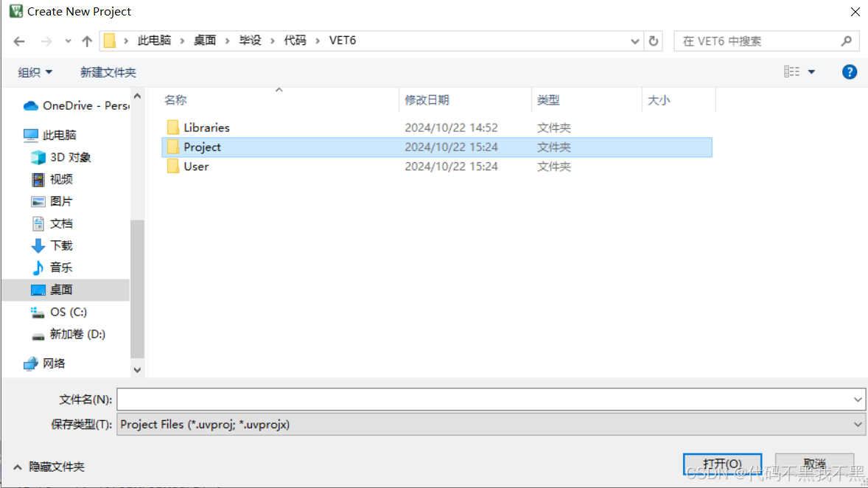The image size is (868, 488).
Task: Expand the 文件名 dropdown arrow
Action: click(858, 400)
